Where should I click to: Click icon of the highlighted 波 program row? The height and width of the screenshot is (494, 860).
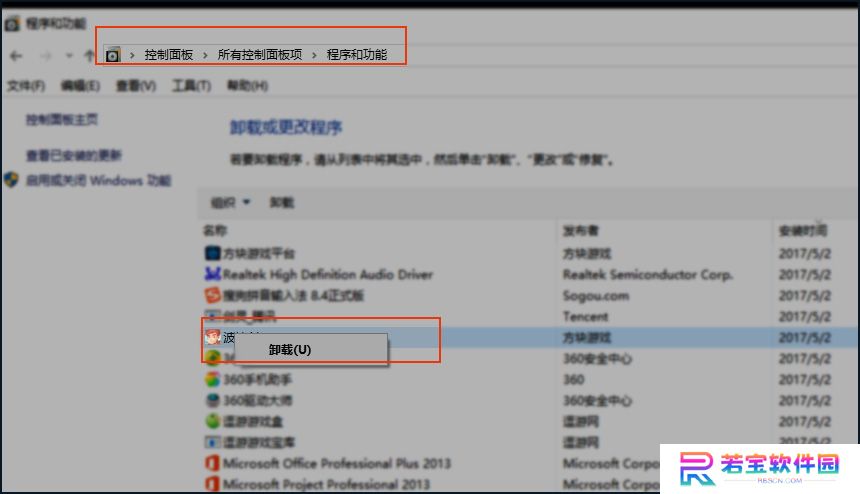tap(212, 337)
